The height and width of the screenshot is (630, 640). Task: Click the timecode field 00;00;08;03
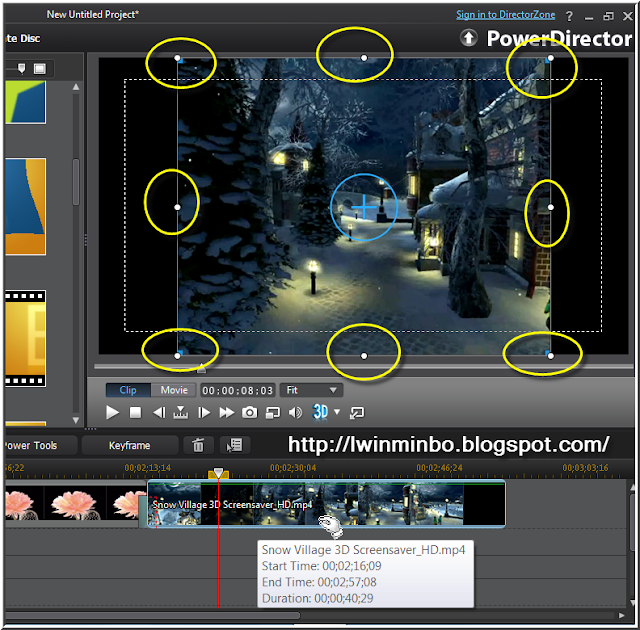coord(238,390)
